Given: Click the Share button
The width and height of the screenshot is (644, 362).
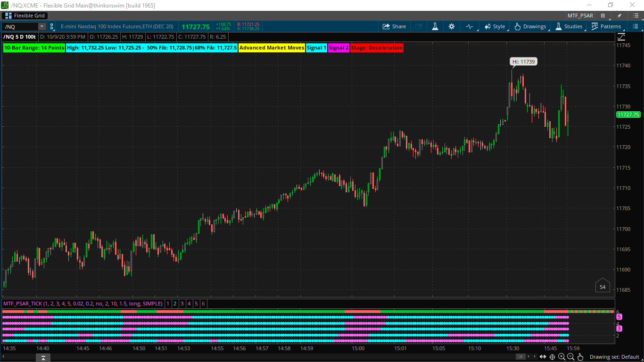Looking at the screenshot, I should (x=394, y=26).
